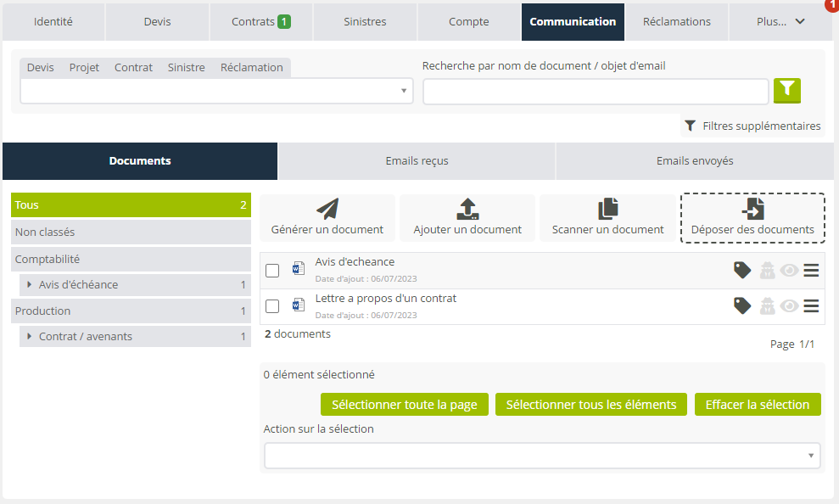Click the Déposer des documents import icon
Screen dimensions: 839x504
click(752, 209)
